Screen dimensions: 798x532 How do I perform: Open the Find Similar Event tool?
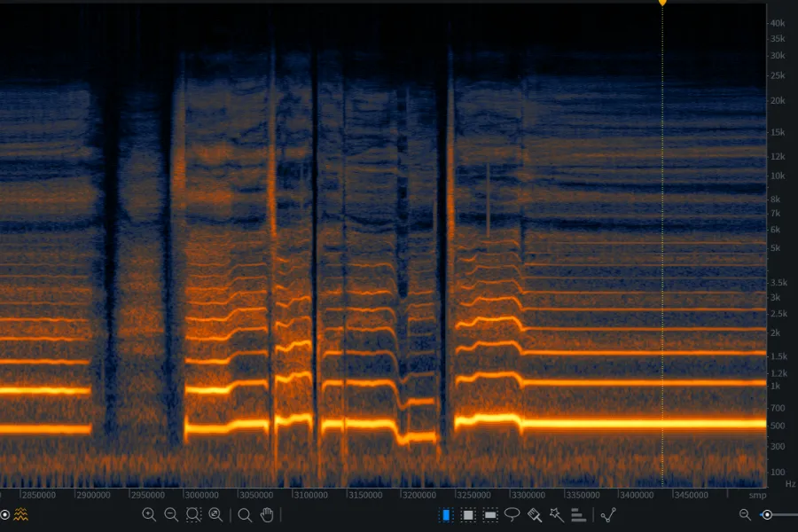pos(608,514)
